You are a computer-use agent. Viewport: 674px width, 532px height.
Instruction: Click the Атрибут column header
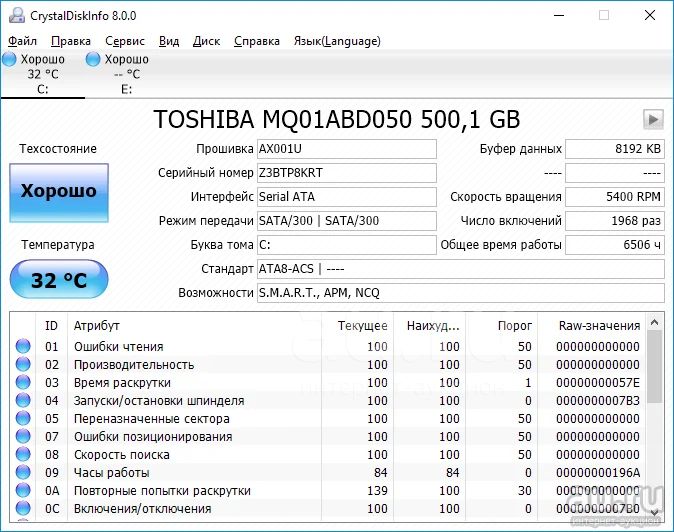tap(194, 326)
